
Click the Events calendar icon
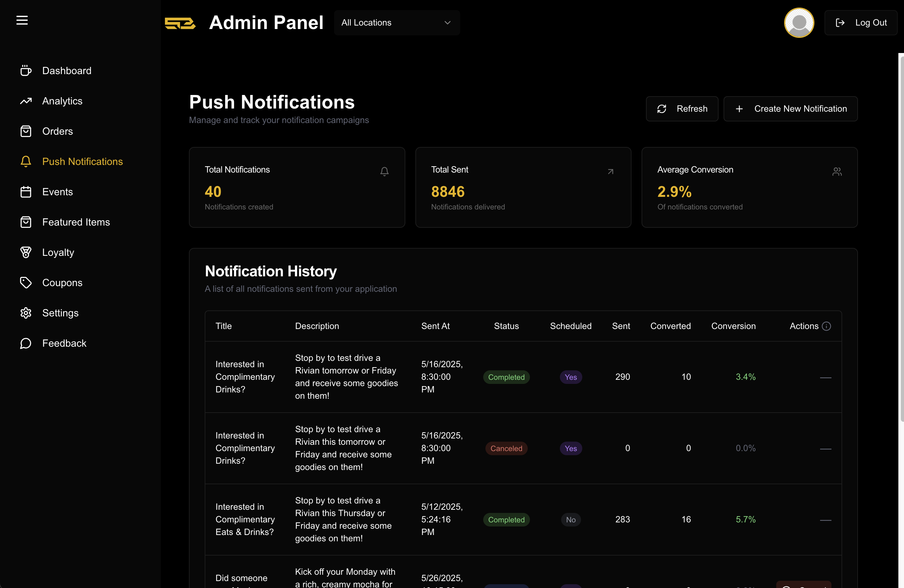26,192
